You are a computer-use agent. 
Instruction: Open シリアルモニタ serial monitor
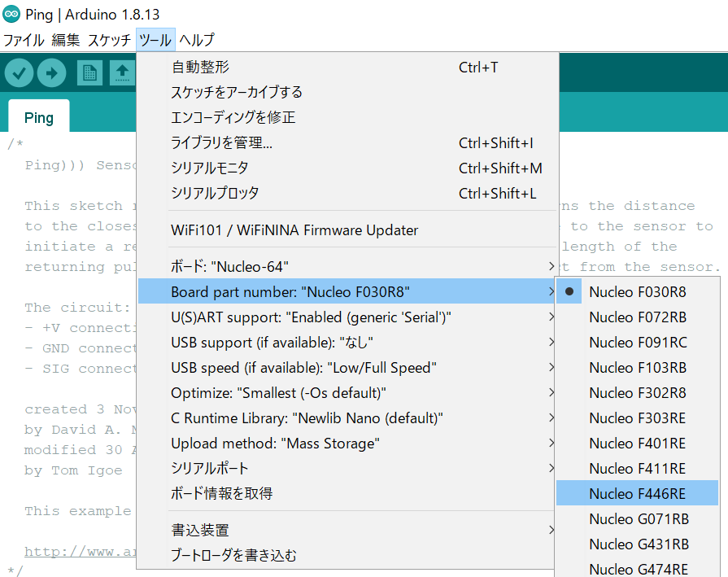347,168
